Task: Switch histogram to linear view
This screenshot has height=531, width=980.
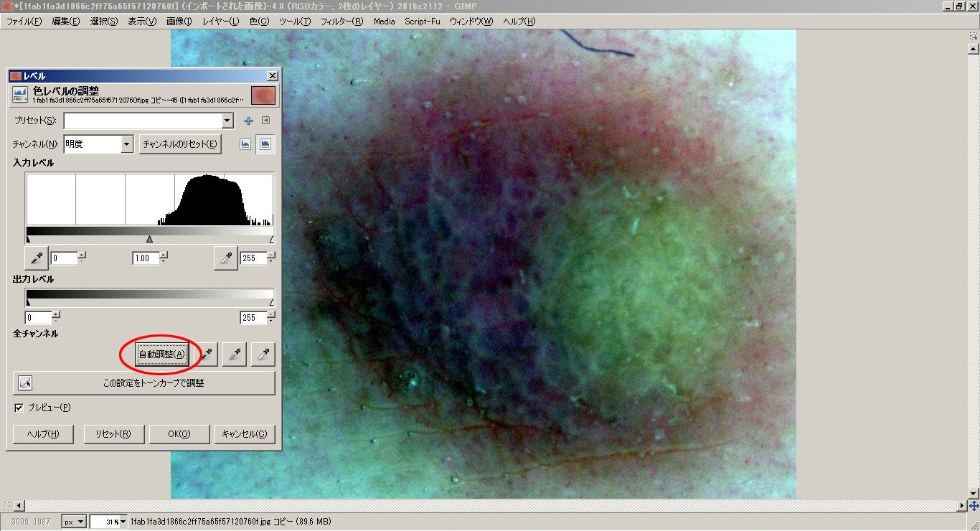Action: (245, 144)
